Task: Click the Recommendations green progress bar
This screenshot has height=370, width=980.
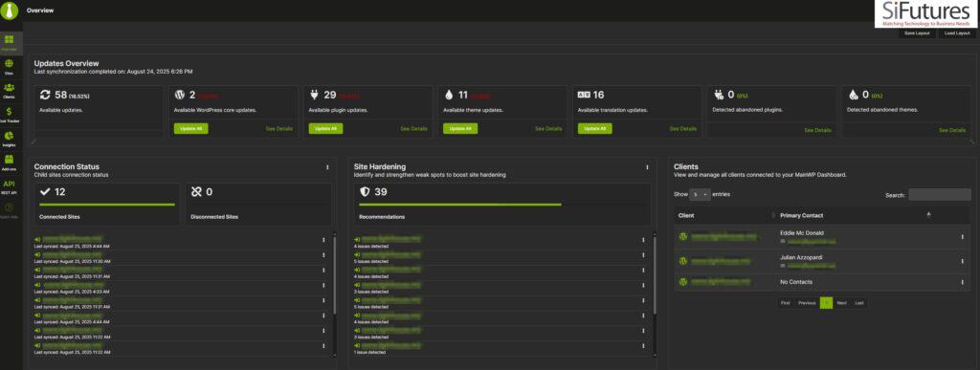Action: (460, 204)
